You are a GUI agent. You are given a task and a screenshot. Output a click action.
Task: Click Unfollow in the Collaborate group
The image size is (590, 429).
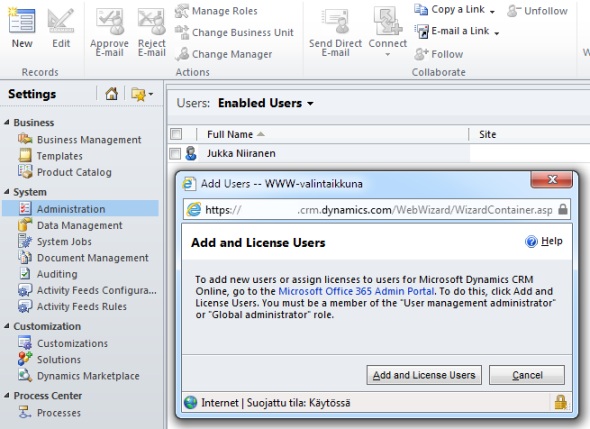(x=537, y=11)
